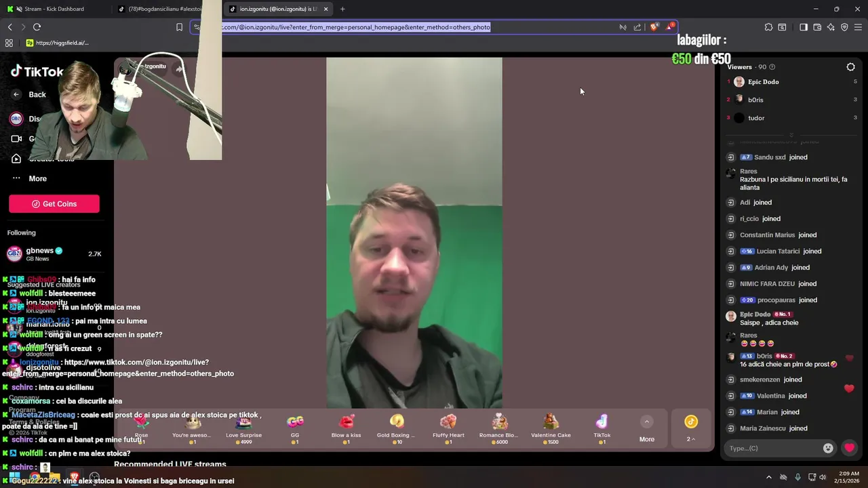Click the Recommended LIVE streams heading
The width and height of the screenshot is (868, 488).
coord(170,464)
